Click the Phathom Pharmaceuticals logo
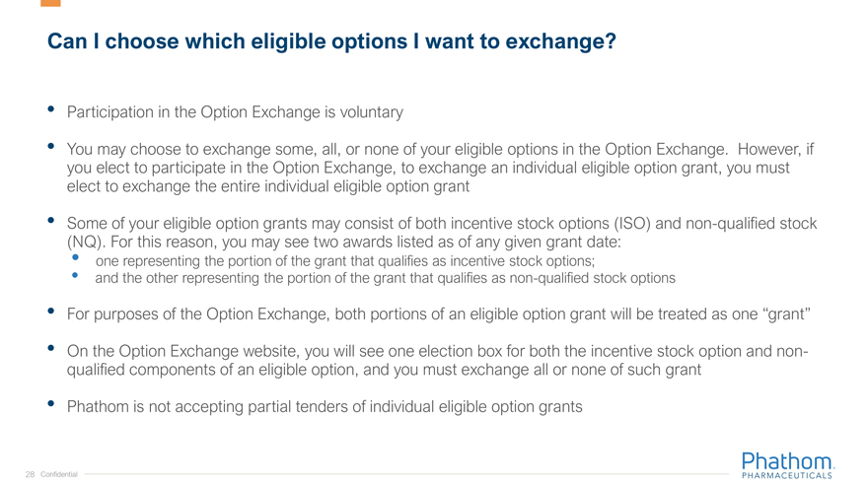 click(787, 461)
